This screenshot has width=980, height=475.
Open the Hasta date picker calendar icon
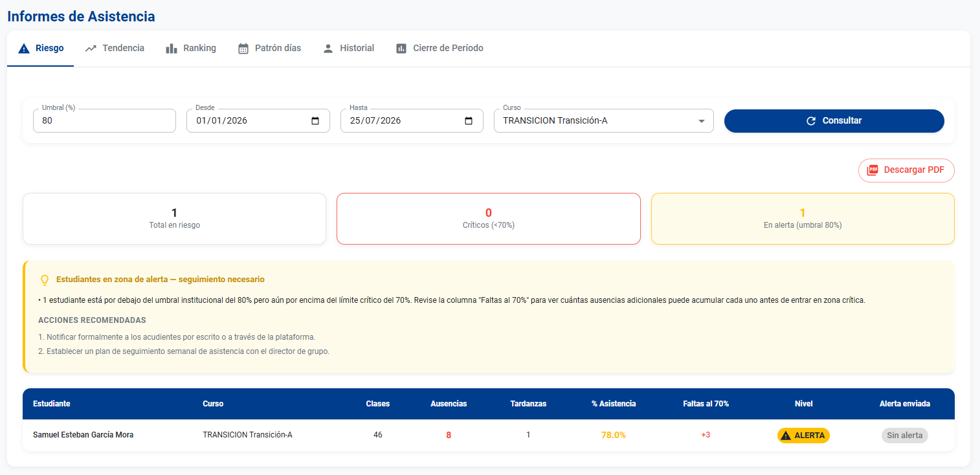[469, 121]
